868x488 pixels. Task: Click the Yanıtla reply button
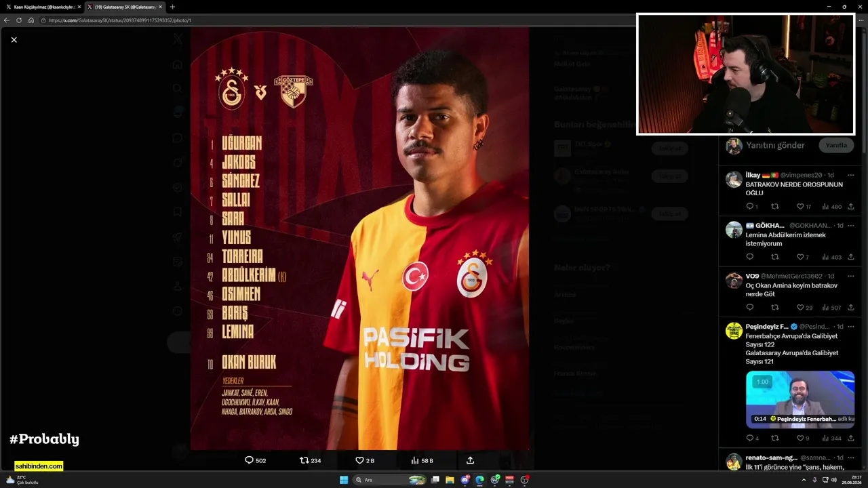(x=836, y=145)
